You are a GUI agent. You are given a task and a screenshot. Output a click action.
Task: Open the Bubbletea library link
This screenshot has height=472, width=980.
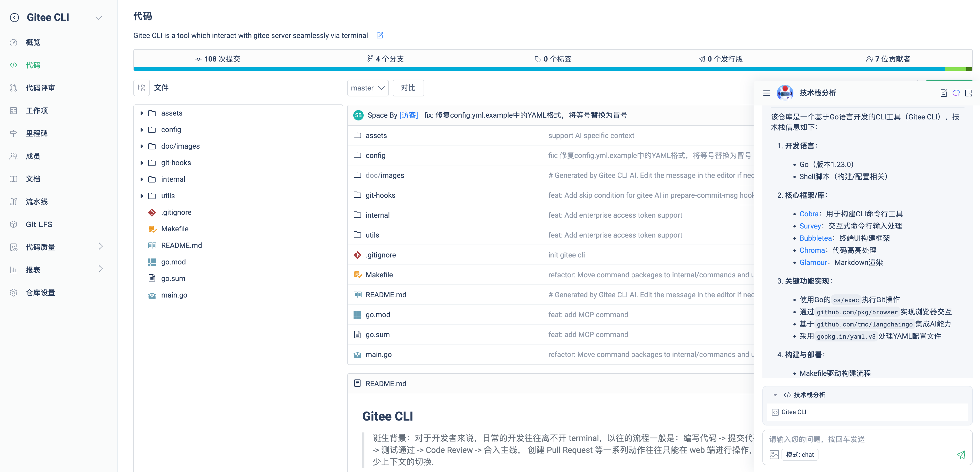pyautogui.click(x=816, y=238)
